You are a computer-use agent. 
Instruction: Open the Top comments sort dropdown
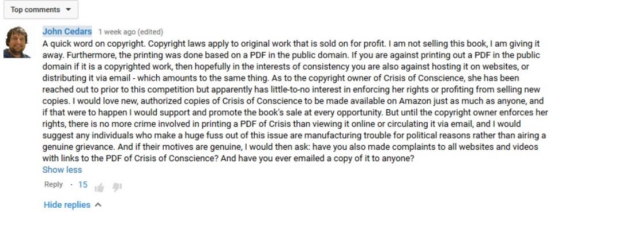point(41,9)
